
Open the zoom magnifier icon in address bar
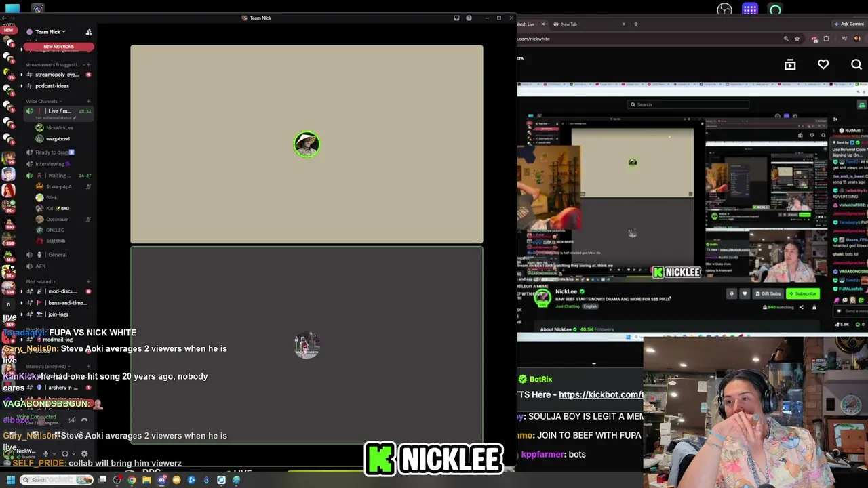(786, 39)
